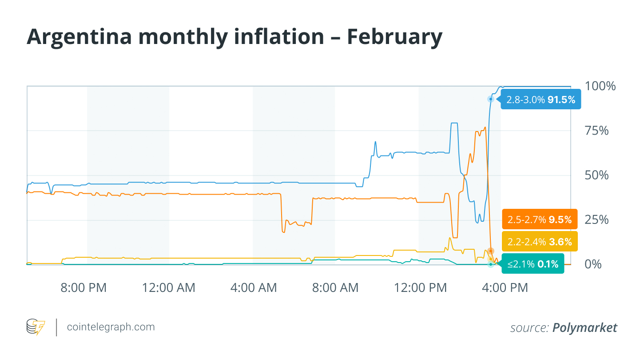Click the yellow 2.2-2.4% 3.6% label
Image resolution: width=644 pixels, height=363 pixels.
[540, 242]
